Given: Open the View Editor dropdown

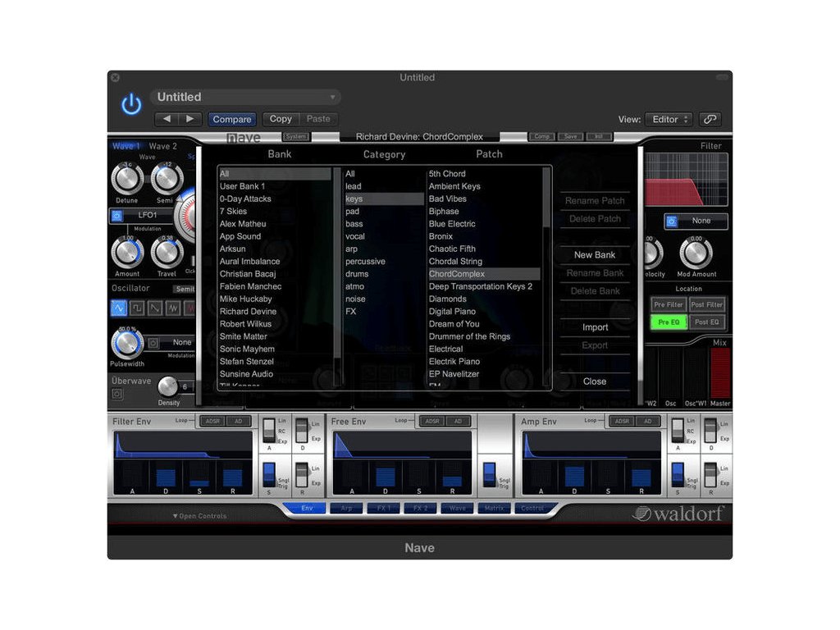Looking at the screenshot, I should pos(669,119).
